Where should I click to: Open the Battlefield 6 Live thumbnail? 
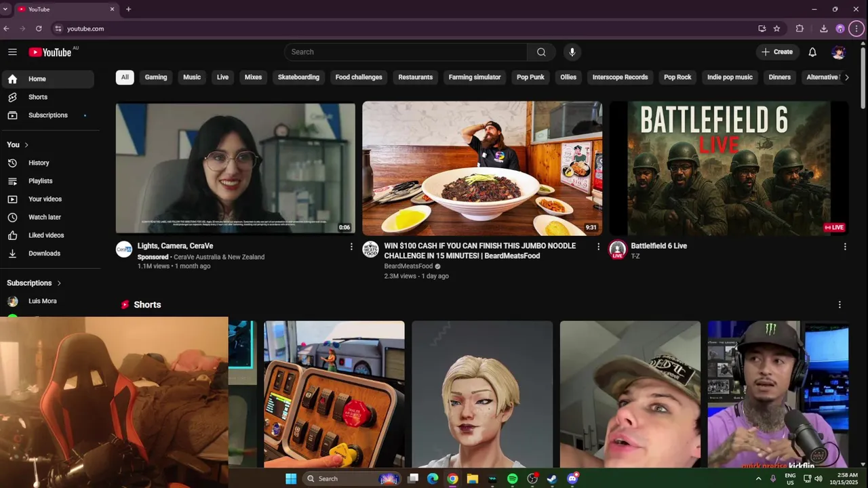(x=729, y=168)
